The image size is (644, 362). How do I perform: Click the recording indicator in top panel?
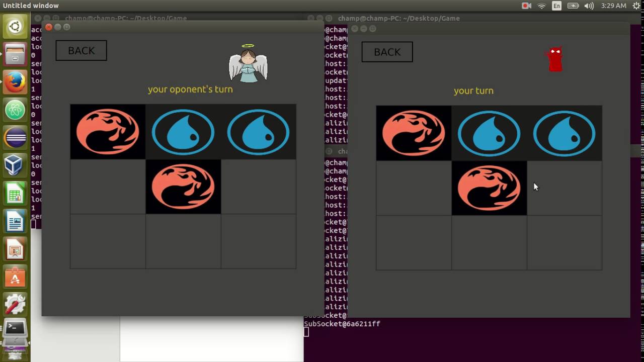coord(526,6)
